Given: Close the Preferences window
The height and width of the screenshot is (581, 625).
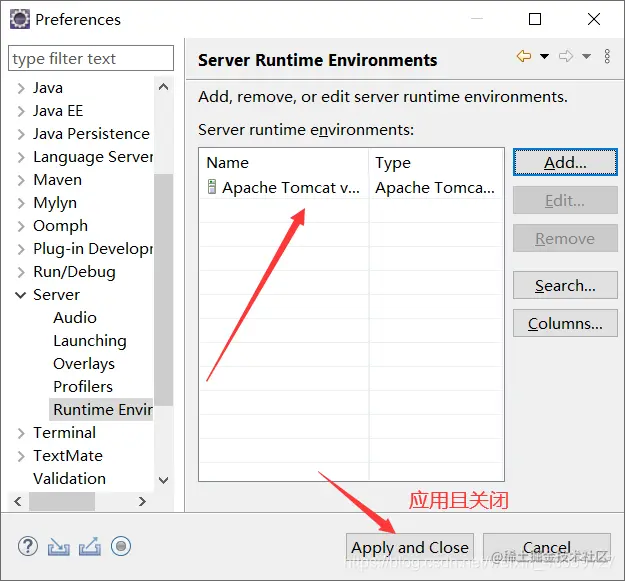Looking at the screenshot, I should pos(594,19).
